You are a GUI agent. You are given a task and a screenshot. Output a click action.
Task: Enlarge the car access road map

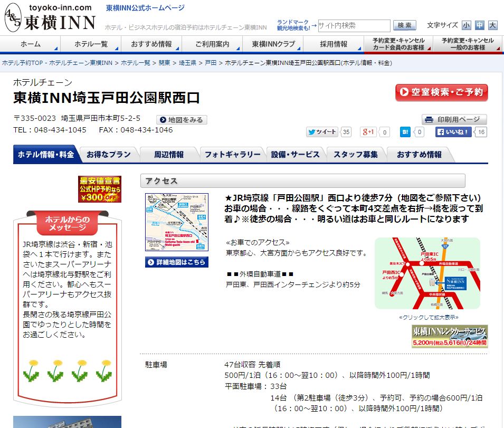pos(427,273)
